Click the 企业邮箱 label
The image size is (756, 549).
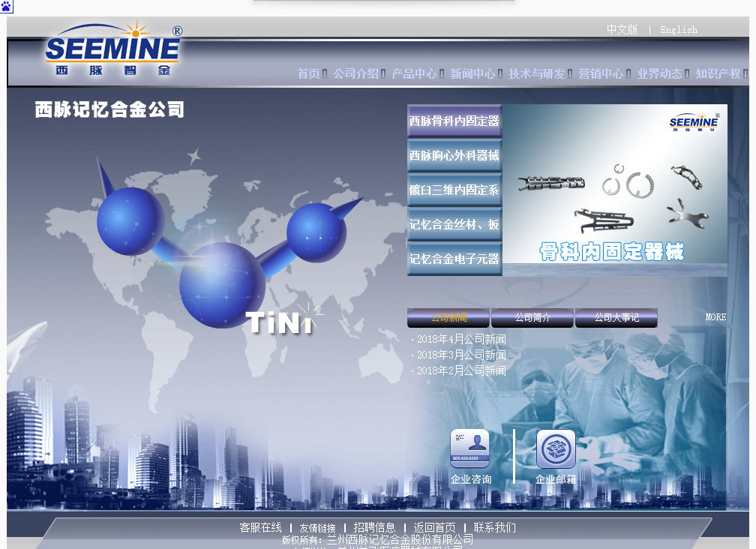pyautogui.click(x=556, y=479)
